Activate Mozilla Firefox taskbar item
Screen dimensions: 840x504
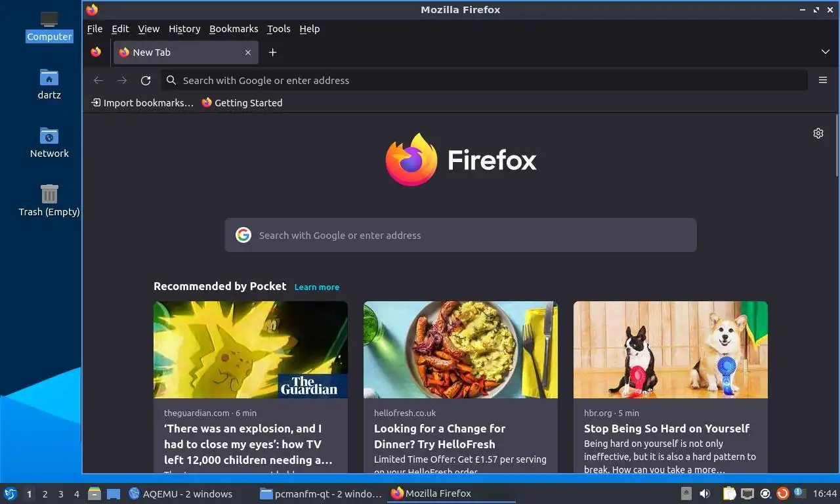coord(451,493)
